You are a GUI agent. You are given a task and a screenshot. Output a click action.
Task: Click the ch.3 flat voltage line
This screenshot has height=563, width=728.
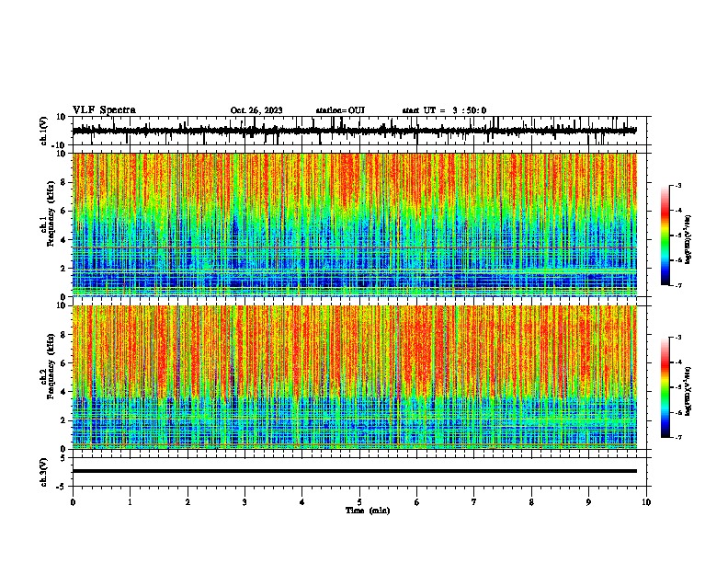pyautogui.click(x=355, y=471)
